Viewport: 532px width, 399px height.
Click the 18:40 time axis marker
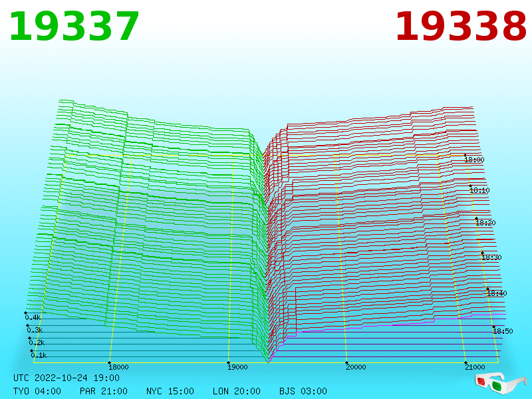497,293
